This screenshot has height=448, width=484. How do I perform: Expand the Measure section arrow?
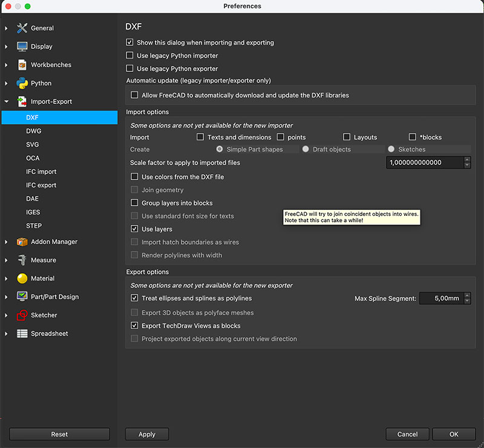(6, 260)
